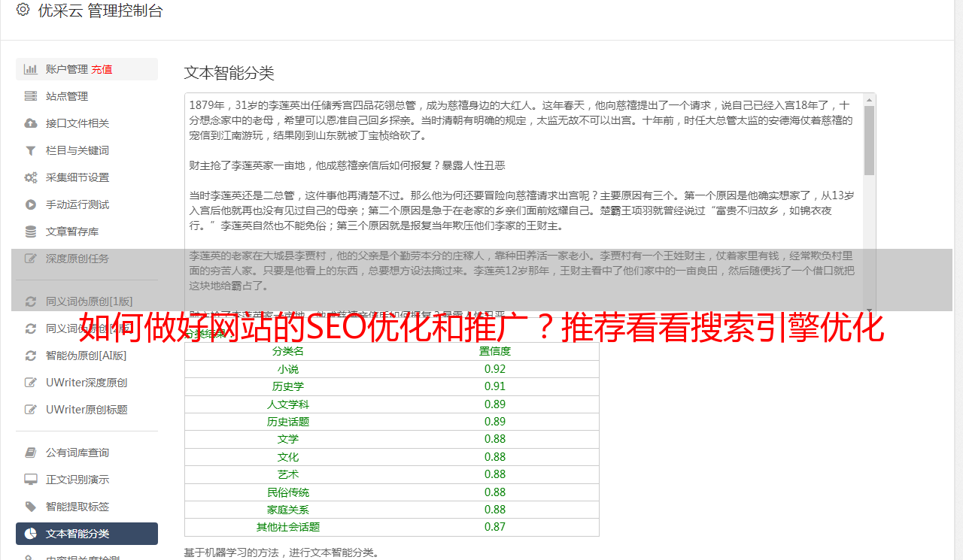This screenshot has width=963, height=560.
Task: Click the cloud download icon for 接口文件相关
Action: click(30, 123)
